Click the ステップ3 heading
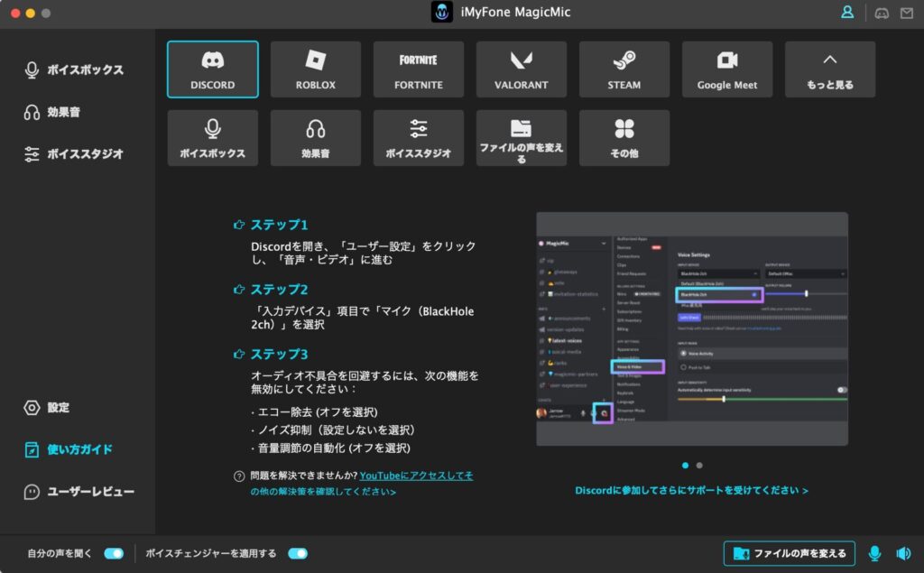 tap(280, 354)
